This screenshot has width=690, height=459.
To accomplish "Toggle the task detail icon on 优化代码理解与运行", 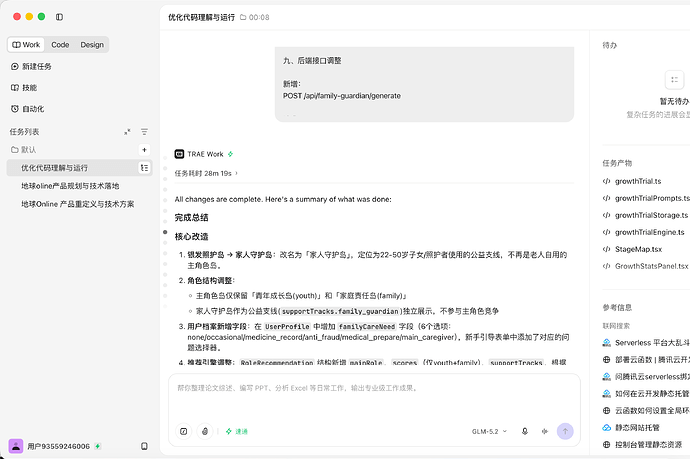I will point(144,168).
